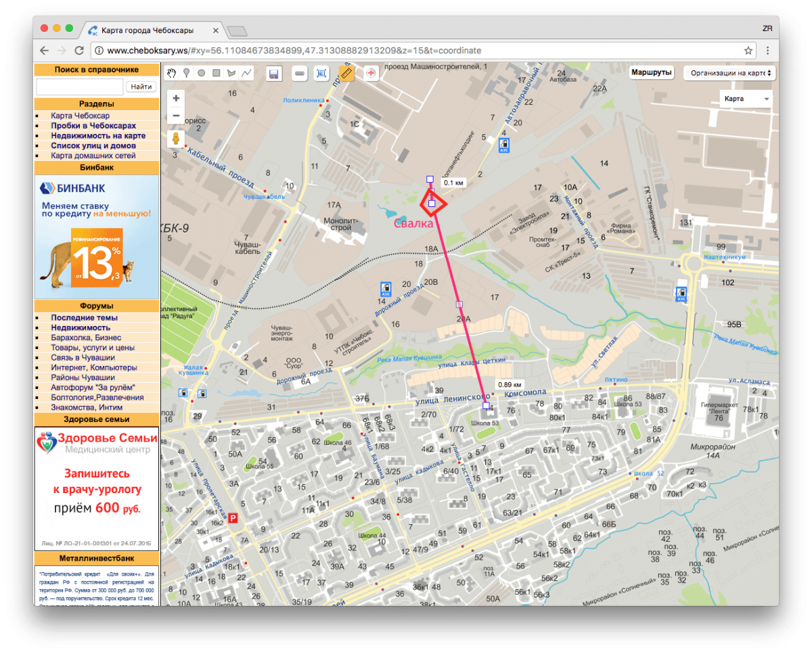Choose the placemark pin drawing tool

click(x=186, y=73)
